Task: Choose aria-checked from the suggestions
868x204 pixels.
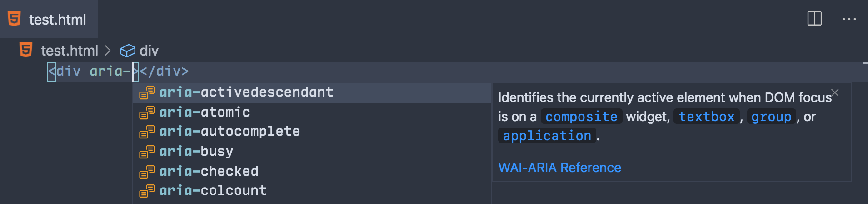Action: [x=209, y=172]
